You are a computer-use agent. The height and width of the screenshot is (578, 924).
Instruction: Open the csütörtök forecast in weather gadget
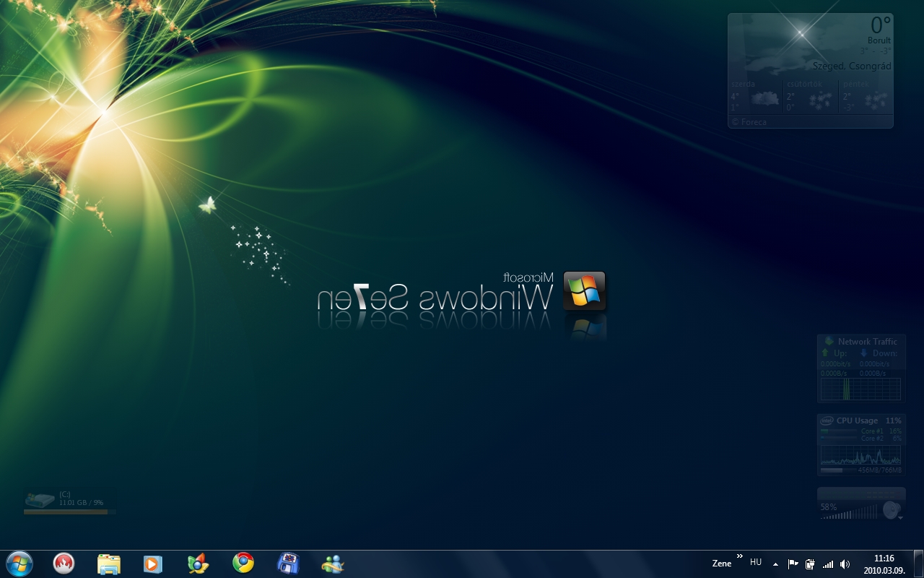click(x=811, y=96)
